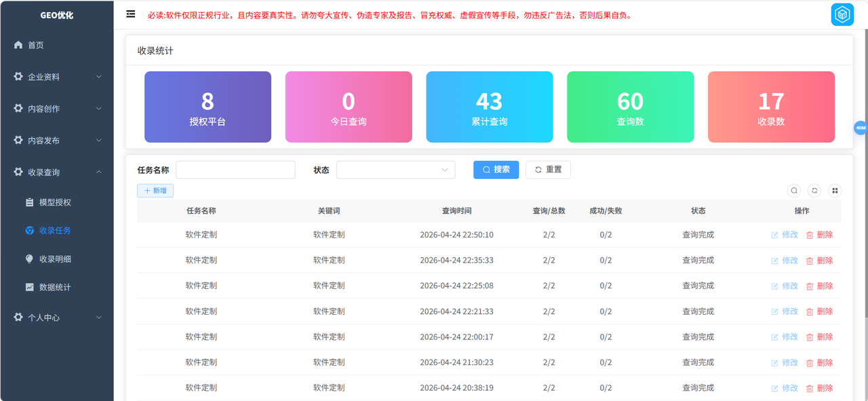Click the 收录统计 panel title
This screenshot has width=868, height=401.
click(x=155, y=50)
